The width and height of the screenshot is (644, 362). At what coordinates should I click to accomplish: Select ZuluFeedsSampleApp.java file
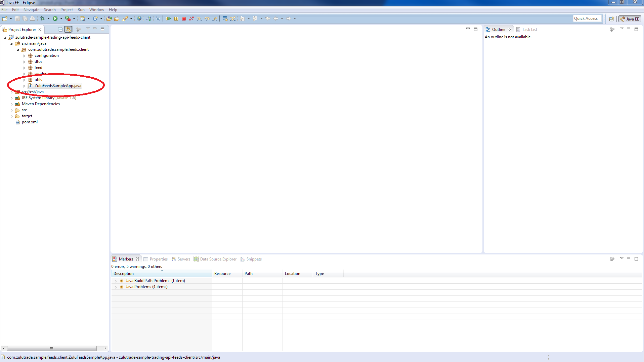[x=58, y=86]
